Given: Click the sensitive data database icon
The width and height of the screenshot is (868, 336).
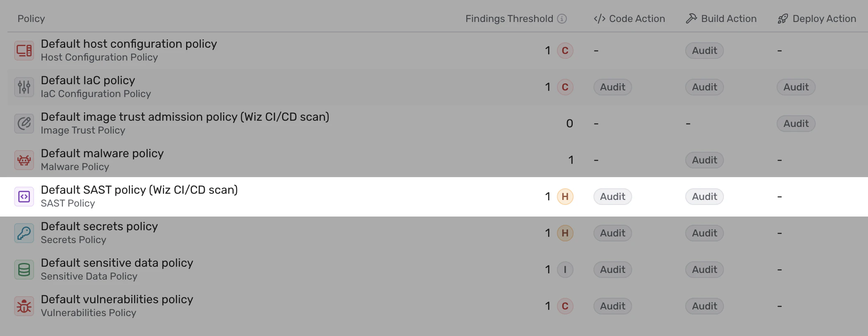Looking at the screenshot, I should tap(24, 270).
